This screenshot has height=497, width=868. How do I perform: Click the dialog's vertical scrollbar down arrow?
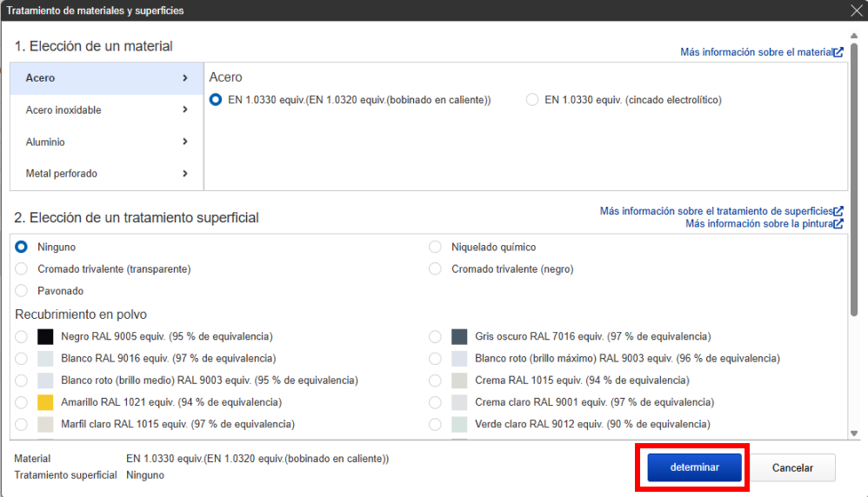854,433
